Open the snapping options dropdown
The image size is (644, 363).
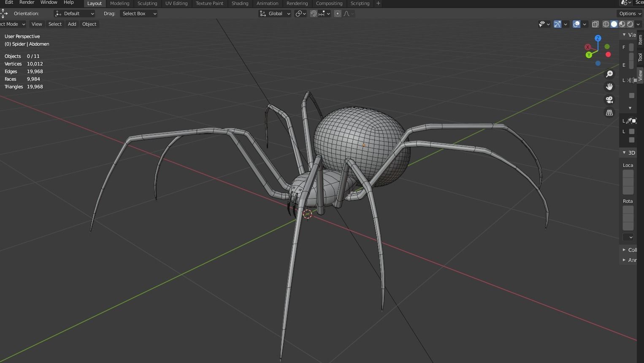(324, 14)
